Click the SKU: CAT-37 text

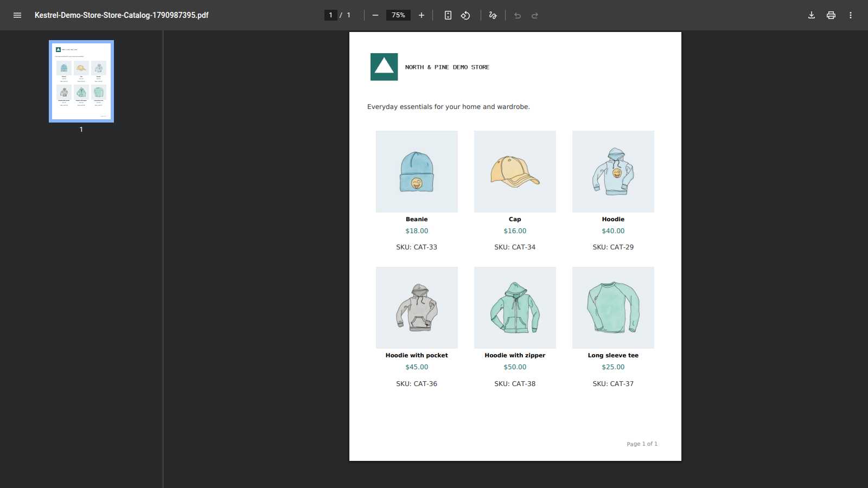[x=613, y=384]
